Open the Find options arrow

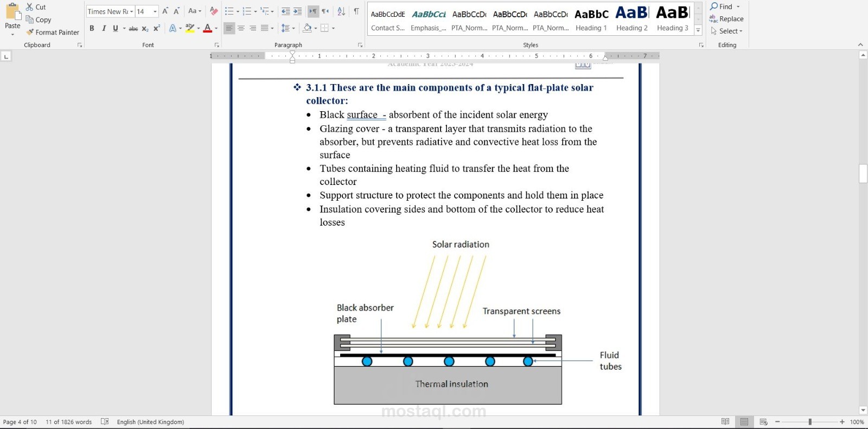coord(738,7)
